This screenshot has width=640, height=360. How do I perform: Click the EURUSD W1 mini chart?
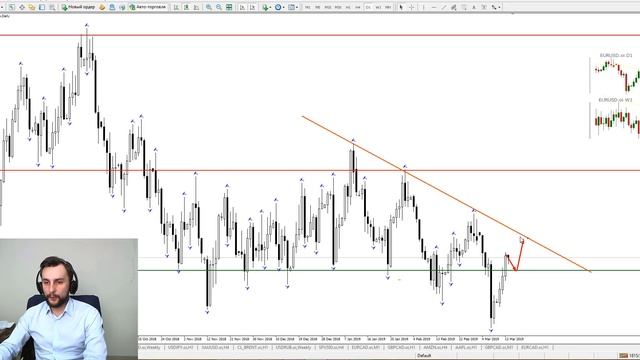(615, 118)
